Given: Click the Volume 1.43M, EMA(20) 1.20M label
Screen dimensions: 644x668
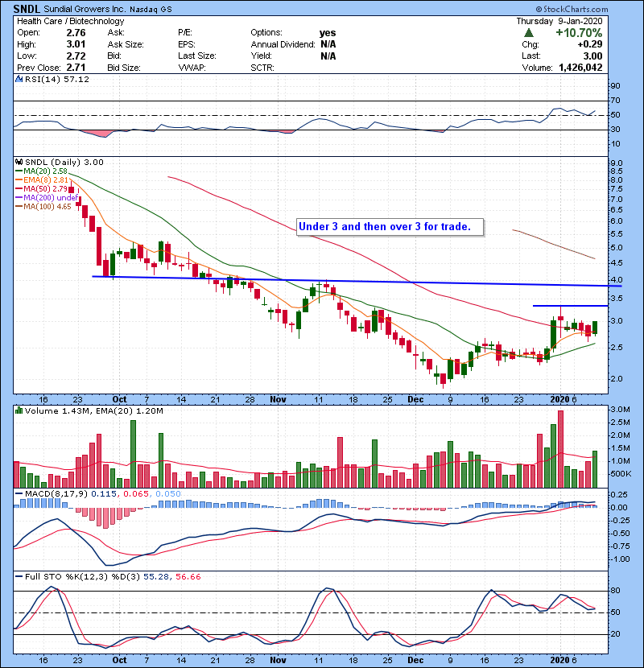Looking at the screenshot, I should 93,411.
